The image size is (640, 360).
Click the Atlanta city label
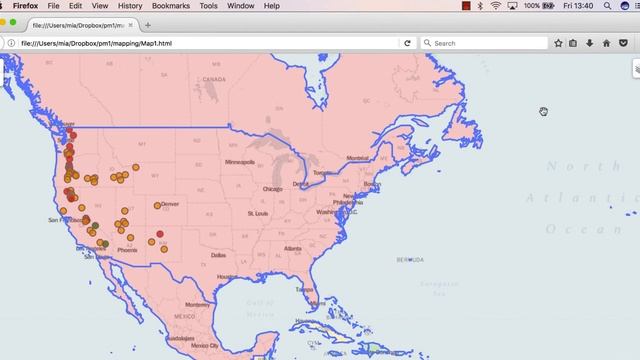pyautogui.click(x=293, y=249)
